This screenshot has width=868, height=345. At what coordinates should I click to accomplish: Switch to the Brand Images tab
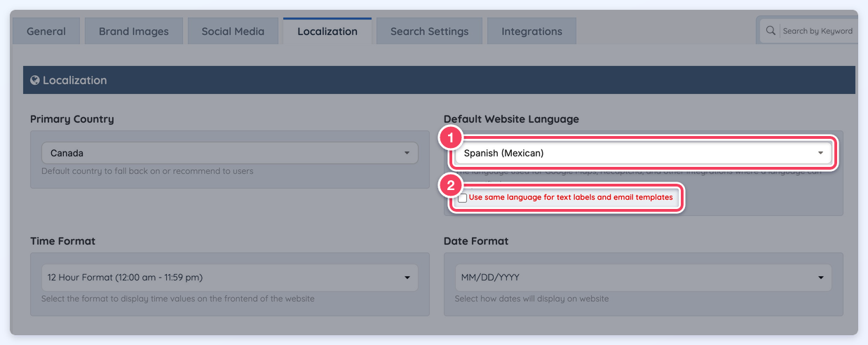tap(134, 32)
